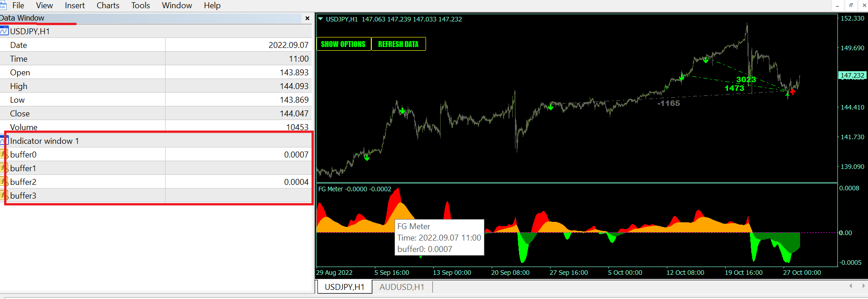Open the chart dropdown triangle before USDJPY,H1 title
868x299 pixels.
(x=320, y=19)
